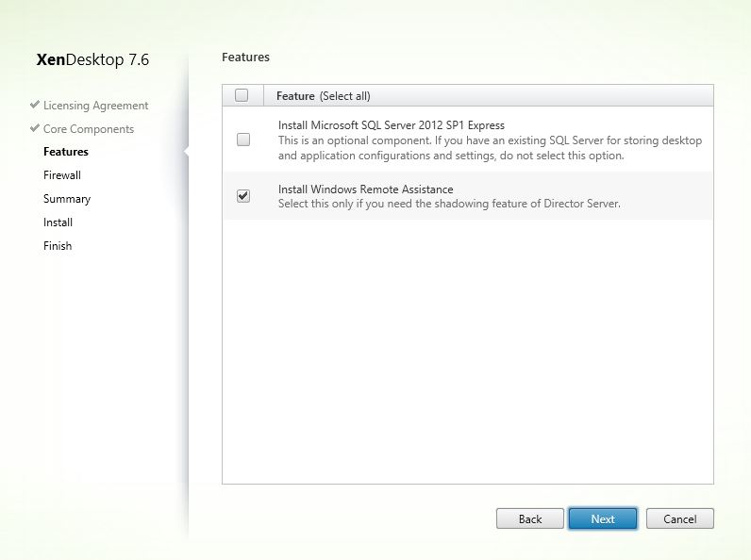Click the Feature (Select all) column header
Image resolution: width=751 pixels, height=560 pixels.
tap(330, 96)
